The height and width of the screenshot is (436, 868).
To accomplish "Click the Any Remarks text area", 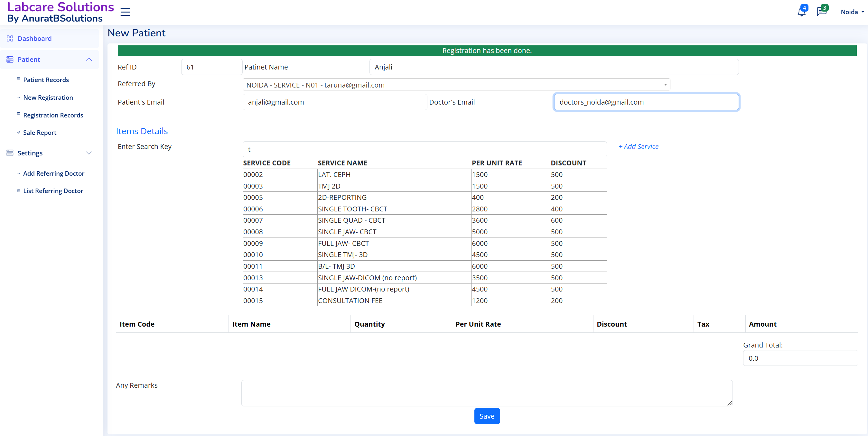I will point(487,393).
